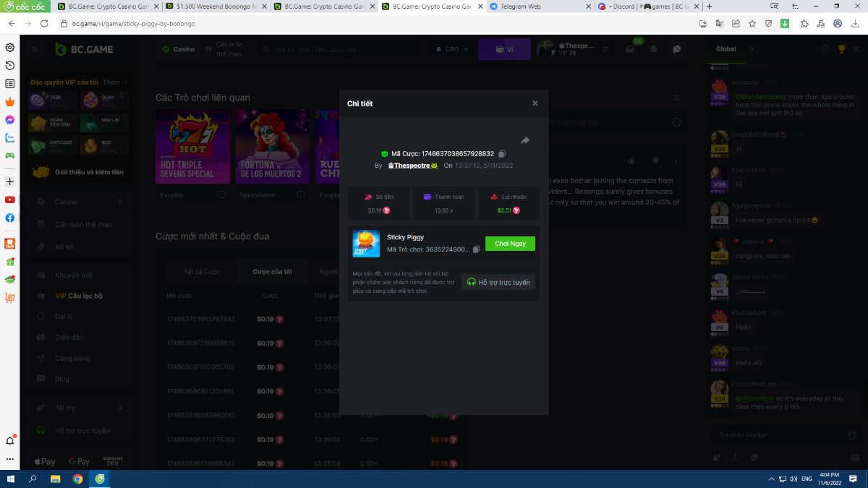Switch to the Telegram Web tab
This screenshot has width=868, height=488.
pyautogui.click(x=535, y=7)
